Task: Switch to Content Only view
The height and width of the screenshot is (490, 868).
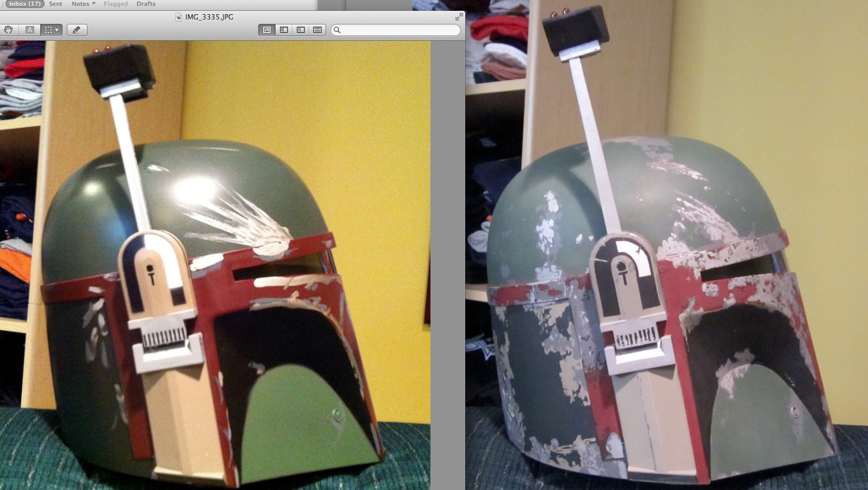Action: [267, 30]
